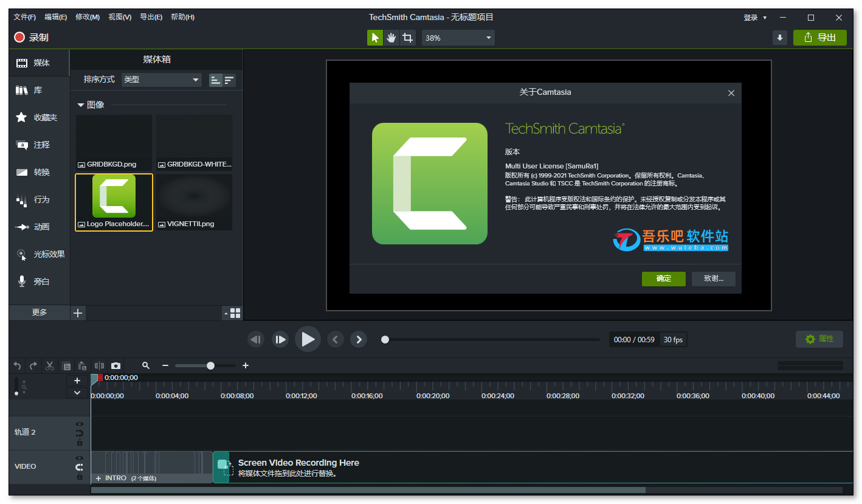Image resolution: width=862 pixels, height=504 pixels.
Task: Open the 属性 properties panel
Action: [x=819, y=339]
